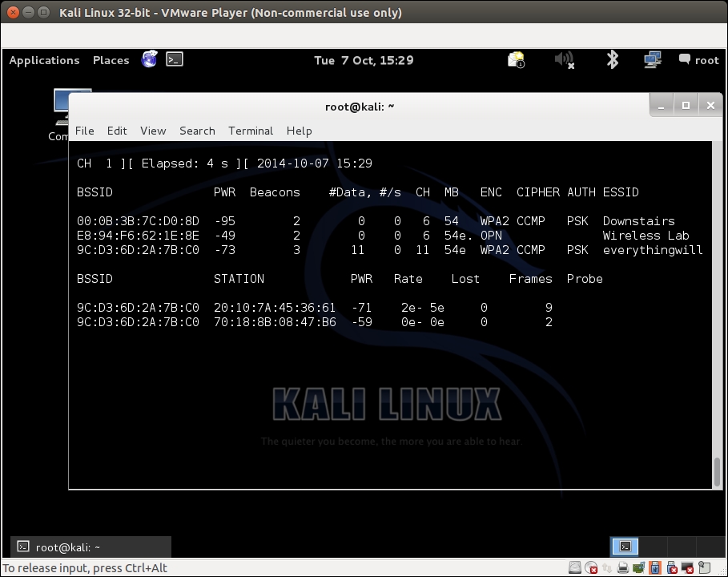
Task: Click ESSID Downstairs
Action: pyautogui.click(x=638, y=220)
